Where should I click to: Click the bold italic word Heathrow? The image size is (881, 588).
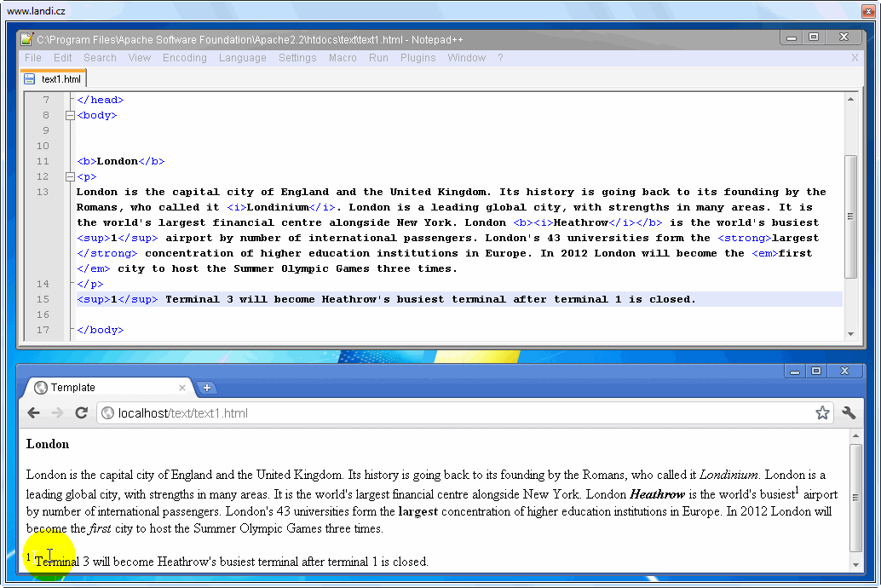point(658,494)
